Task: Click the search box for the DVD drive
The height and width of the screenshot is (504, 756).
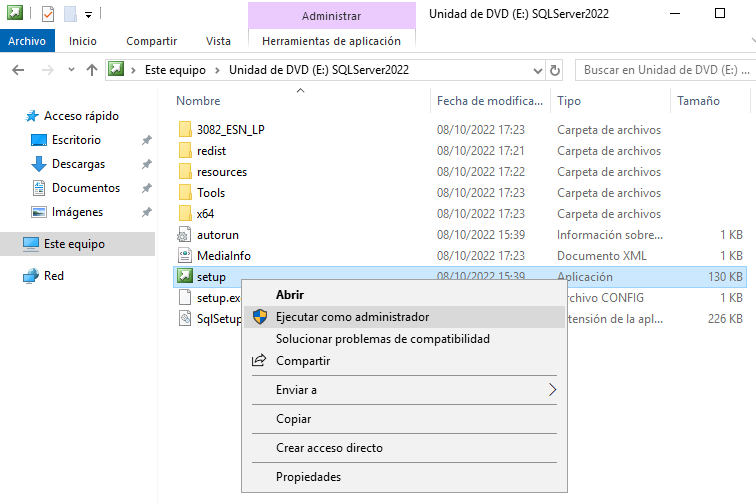Action: pyautogui.click(x=665, y=70)
